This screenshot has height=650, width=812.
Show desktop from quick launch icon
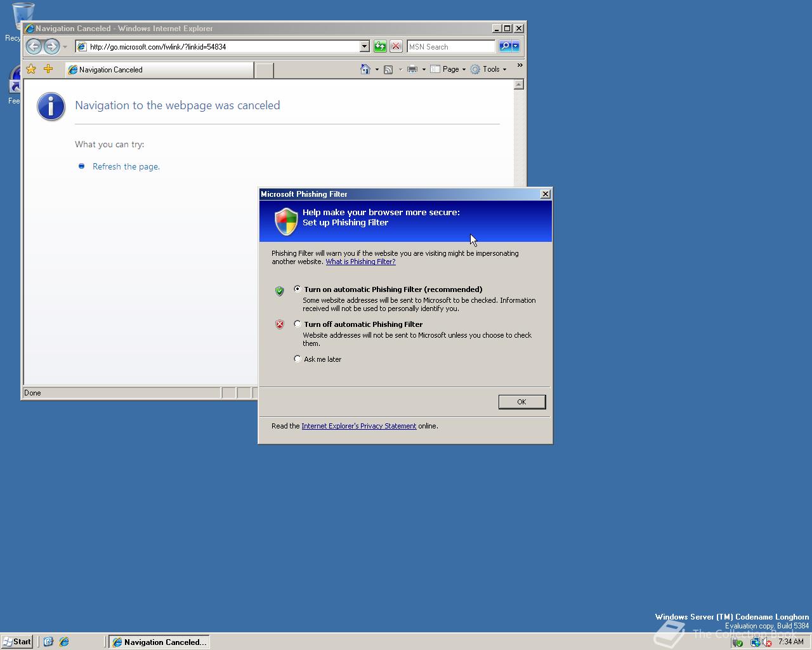click(x=48, y=642)
